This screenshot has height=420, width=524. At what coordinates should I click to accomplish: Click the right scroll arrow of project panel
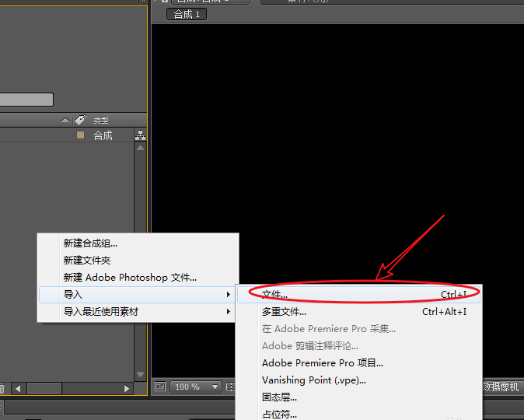tap(126, 389)
